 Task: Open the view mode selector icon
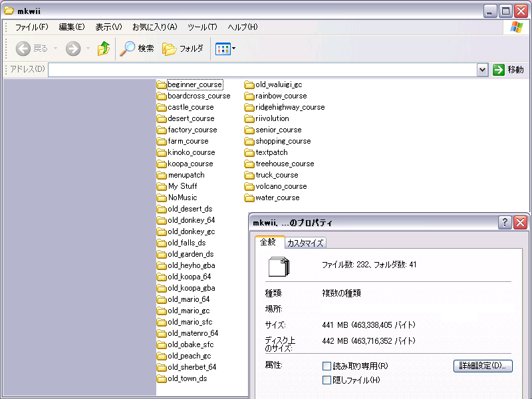(x=223, y=49)
